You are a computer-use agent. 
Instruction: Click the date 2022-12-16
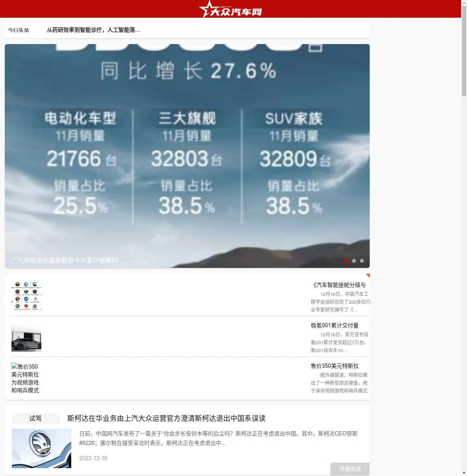point(93,458)
